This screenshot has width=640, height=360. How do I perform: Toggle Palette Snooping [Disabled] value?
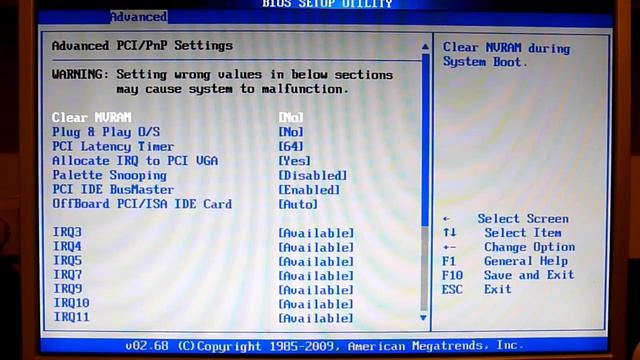coord(313,176)
